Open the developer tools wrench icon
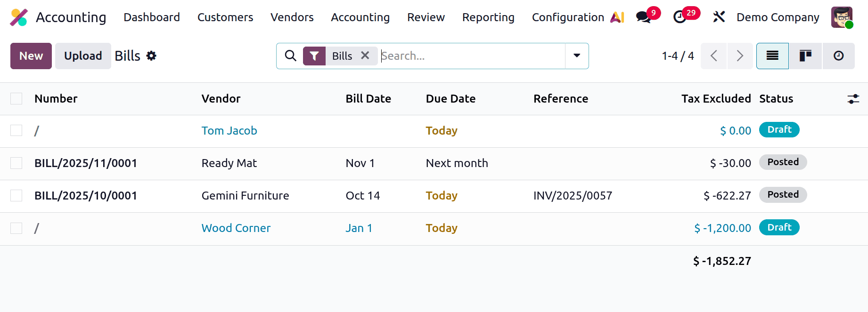The width and height of the screenshot is (868, 312). (x=718, y=17)
